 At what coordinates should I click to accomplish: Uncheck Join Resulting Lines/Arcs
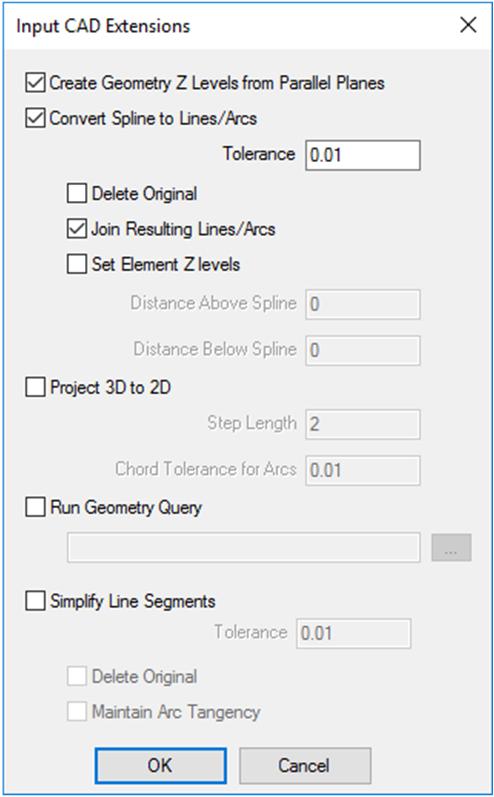[77, 229]
